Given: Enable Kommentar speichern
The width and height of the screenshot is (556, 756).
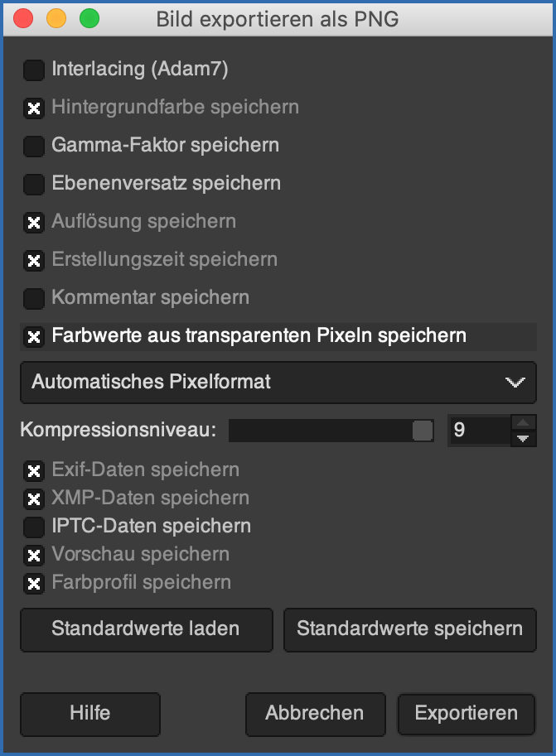Looking at the screenshot, I should pyautogui.click(x=33, y=298).
